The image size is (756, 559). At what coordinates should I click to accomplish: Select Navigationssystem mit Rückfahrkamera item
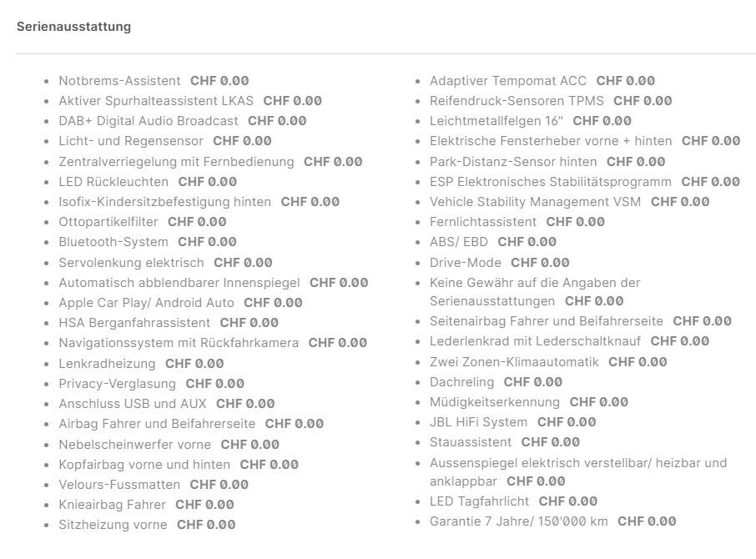coord(178,343)
